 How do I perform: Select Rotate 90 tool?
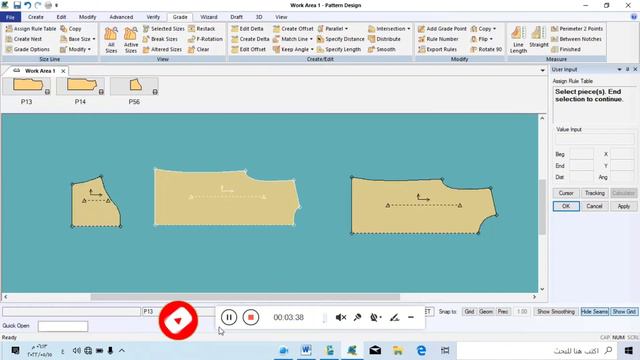(x=486, y=49)
